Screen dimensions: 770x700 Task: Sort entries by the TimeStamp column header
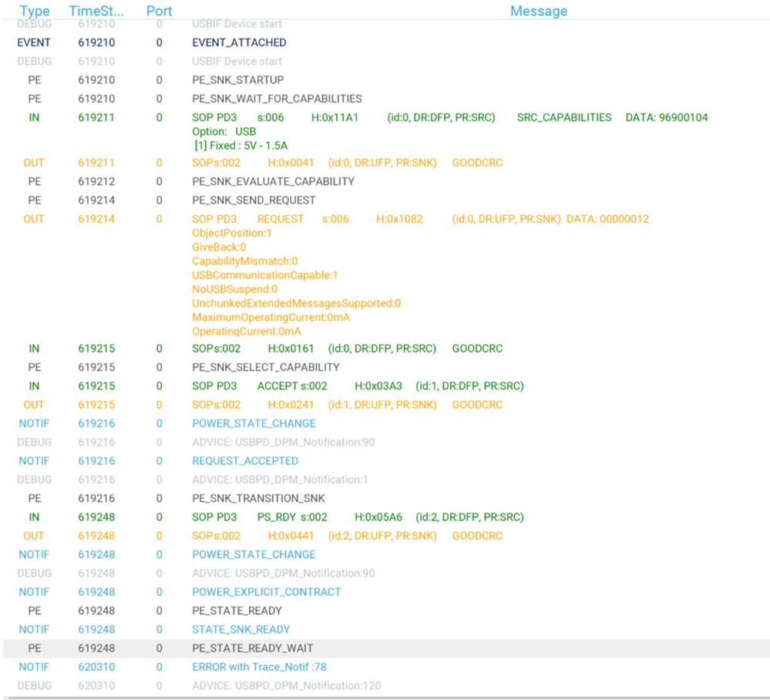pyautogui.click(x=96, y=11)
